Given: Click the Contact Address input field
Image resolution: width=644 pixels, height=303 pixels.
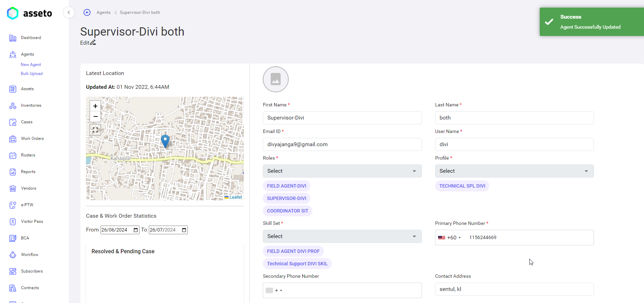Looking at the screenshot, I should coord(514,289).
